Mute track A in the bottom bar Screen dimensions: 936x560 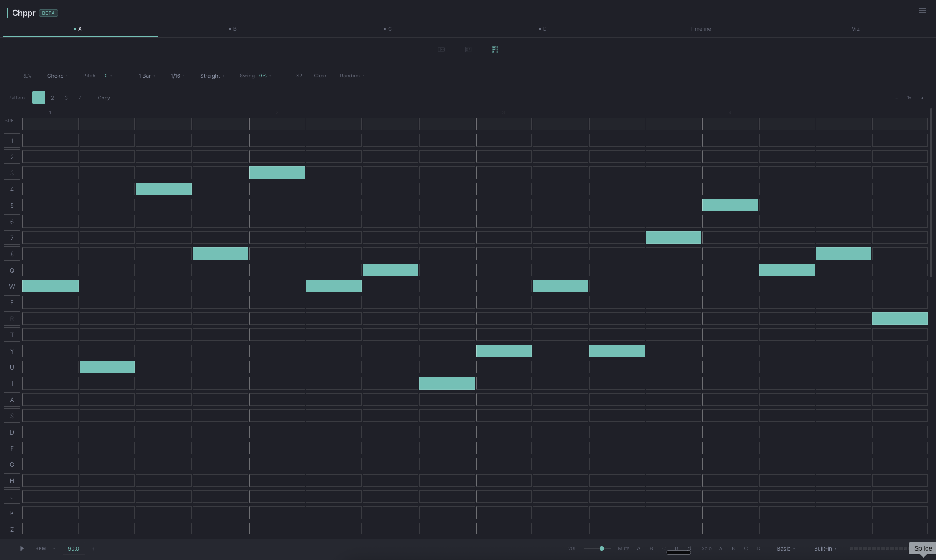coord(638,548)
